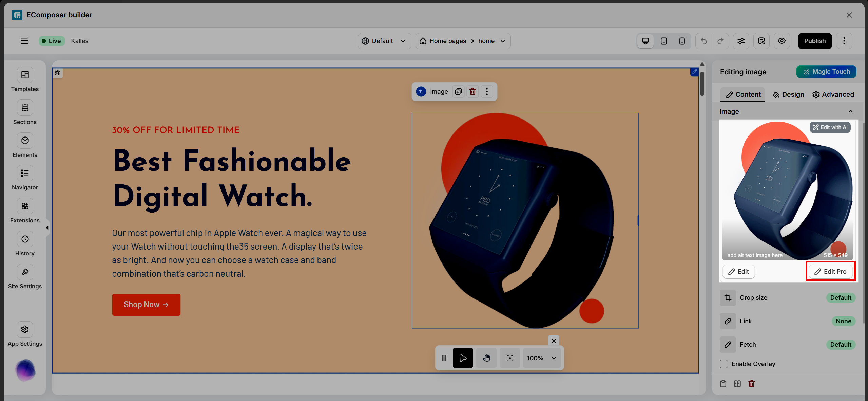This screenshot has width=868, height=401.
Task: Click the Publish button
Action: click(815, 41)
